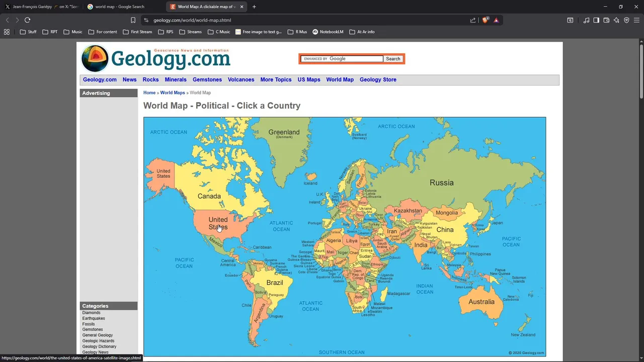Open the Brave Wallet icon

coord(606,20)
